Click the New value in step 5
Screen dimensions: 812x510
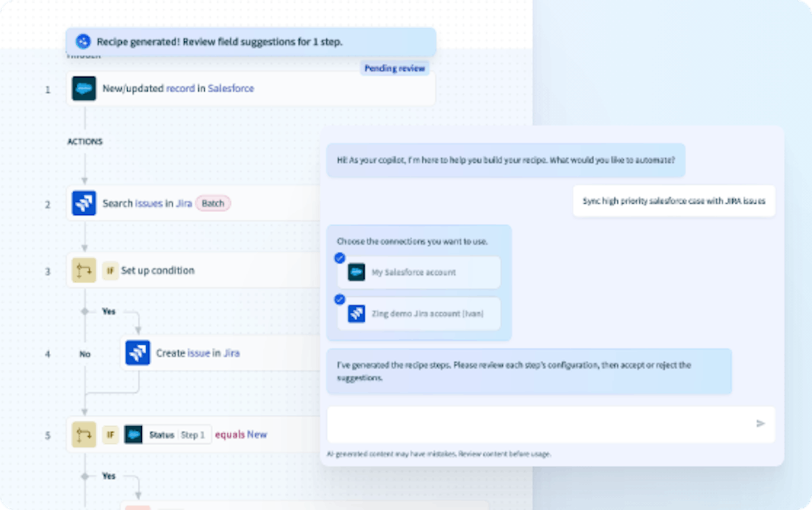[257, 435]
